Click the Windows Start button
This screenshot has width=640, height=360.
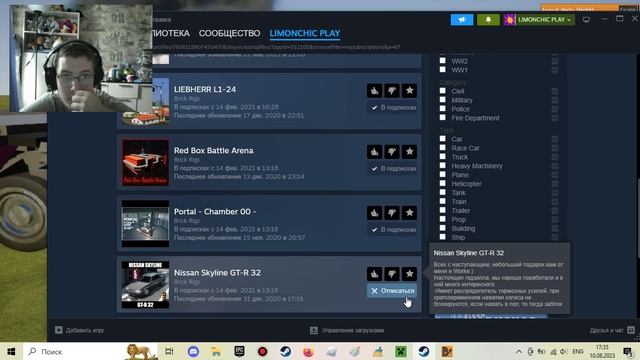[x=11, y=351]
